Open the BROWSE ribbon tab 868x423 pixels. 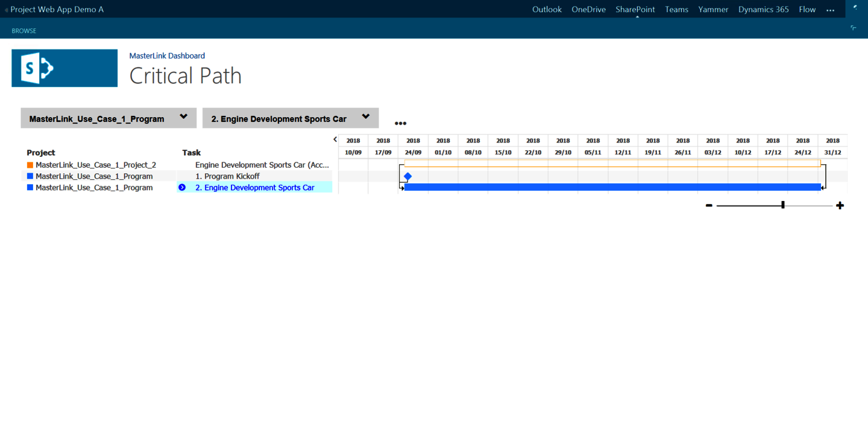tap(24, 31)
